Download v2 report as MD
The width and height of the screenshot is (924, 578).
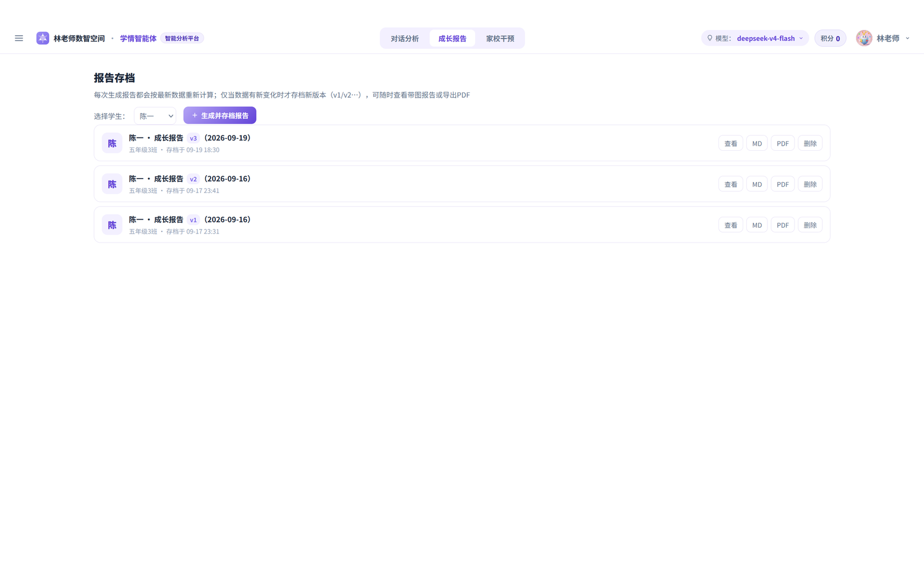coord(757,184)
